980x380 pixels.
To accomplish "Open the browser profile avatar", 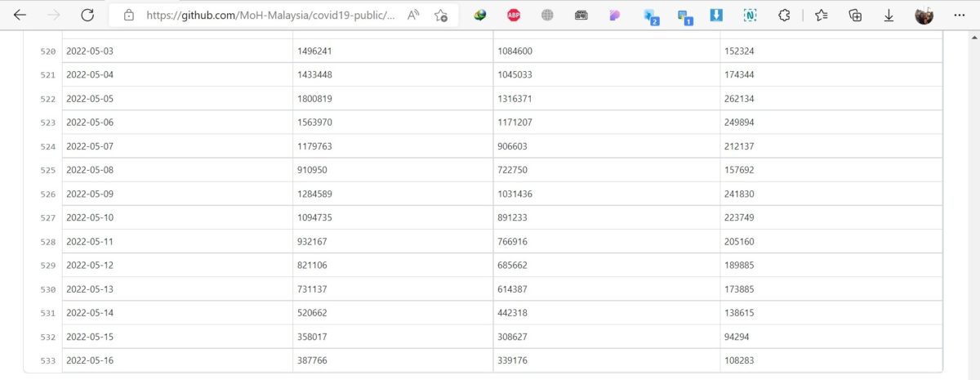I will point(924,15).
